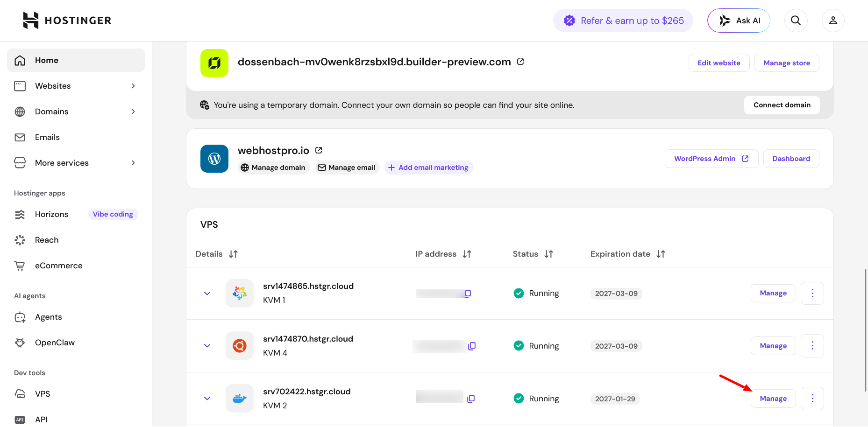This screenshot has height=427, width=868.
Task: Click Manage store button
Action: pos(787,63)
